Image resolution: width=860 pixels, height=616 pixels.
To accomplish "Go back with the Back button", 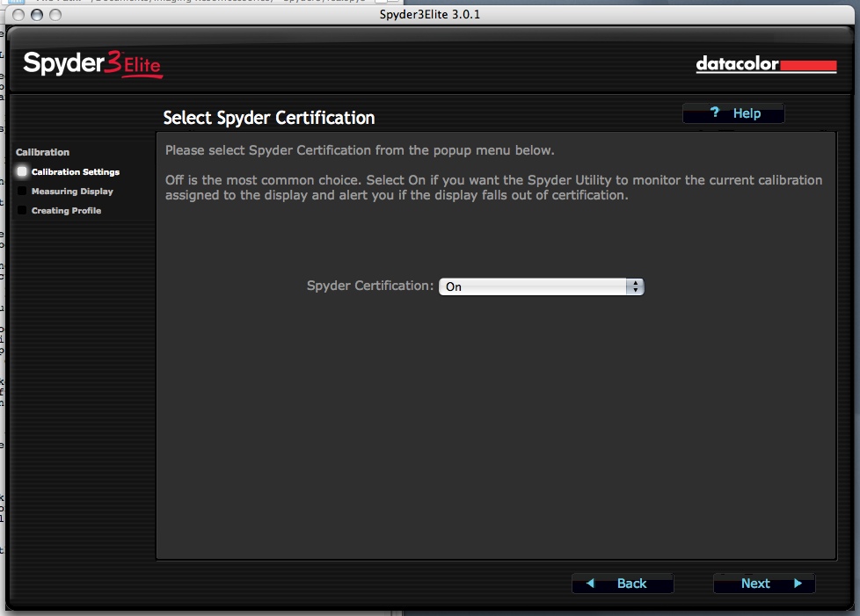I will click(623, 583).
